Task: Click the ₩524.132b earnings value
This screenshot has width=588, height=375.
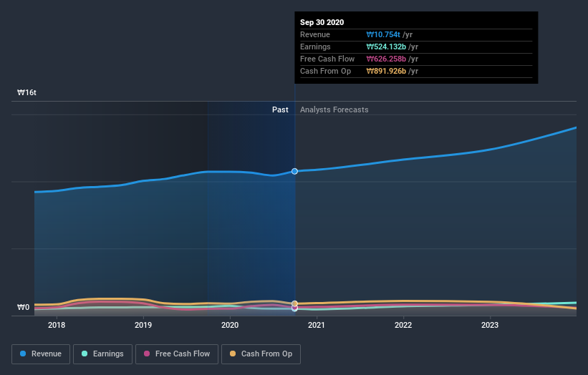Action: tap(386, 47)
